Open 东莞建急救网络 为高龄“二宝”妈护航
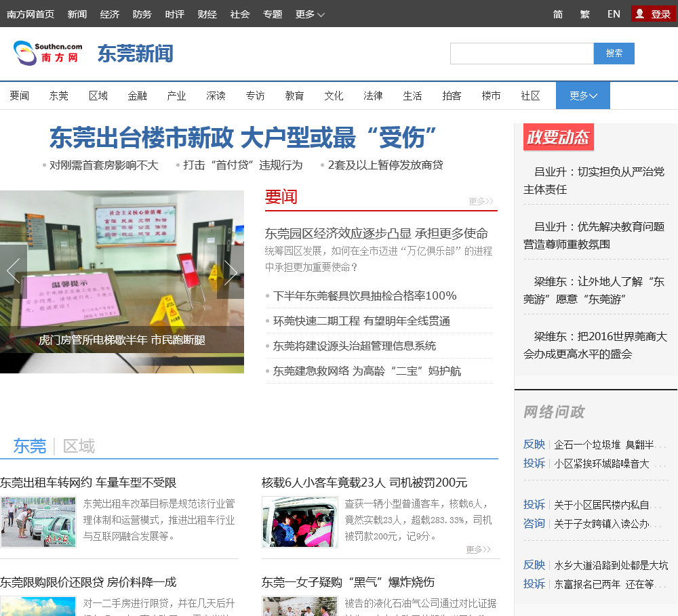 [367, 371]
